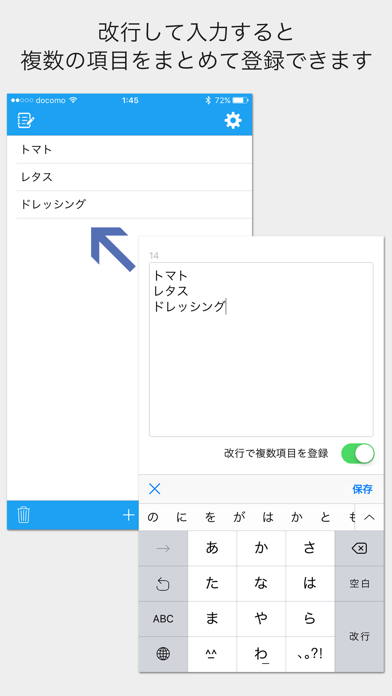Viewport: 392px width, 696px height.
Task: Choose suggestion か in candidate bar
Action: 297,517
